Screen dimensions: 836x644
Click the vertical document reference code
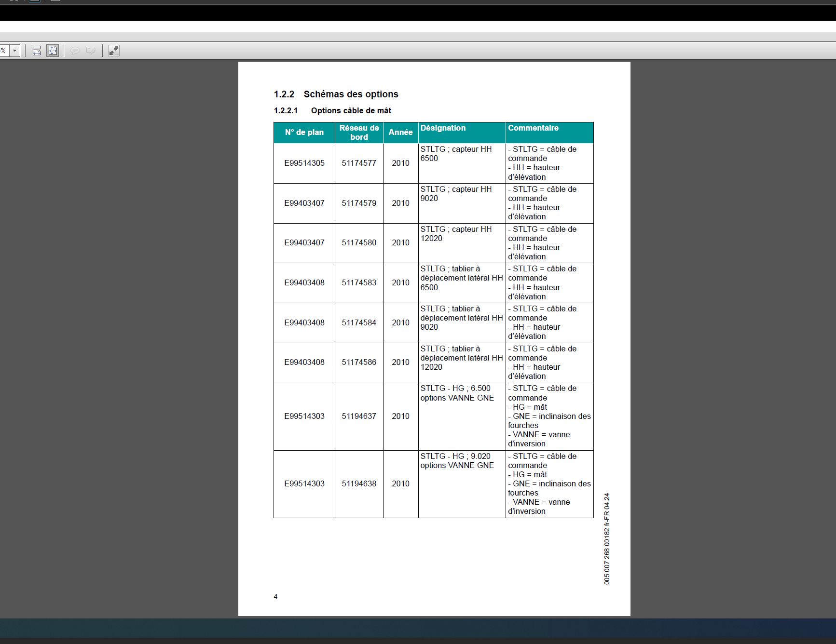pos(607,539)
